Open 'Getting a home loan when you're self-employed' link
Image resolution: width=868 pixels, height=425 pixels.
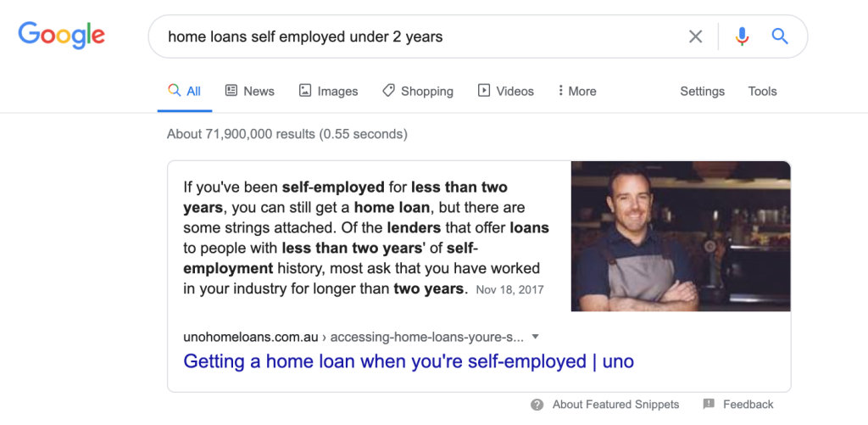pos(409,361)
